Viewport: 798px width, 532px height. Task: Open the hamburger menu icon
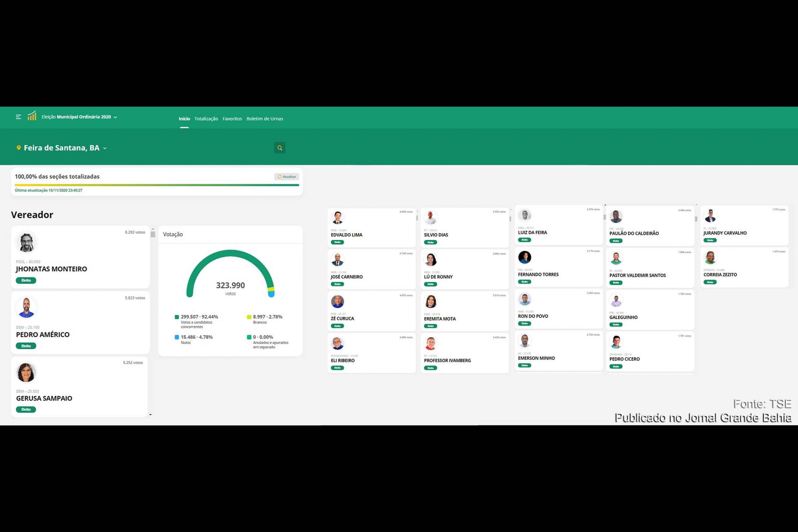[x=18, y=117]
